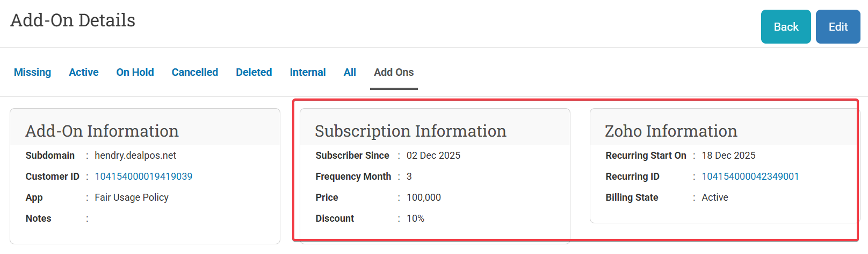Follow Recurring ID 104154000042349001 link
This screenshot has height=254, width=868.
[x=750, y=177]
